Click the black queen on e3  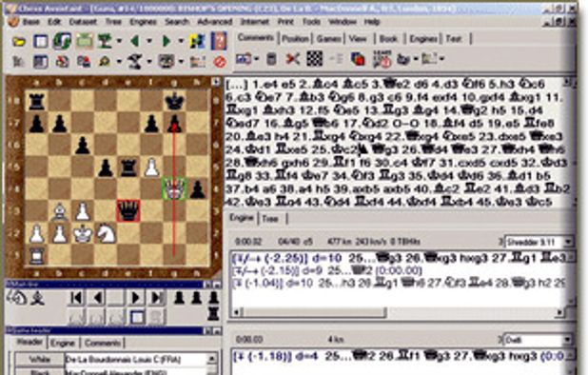click(128, 210)
